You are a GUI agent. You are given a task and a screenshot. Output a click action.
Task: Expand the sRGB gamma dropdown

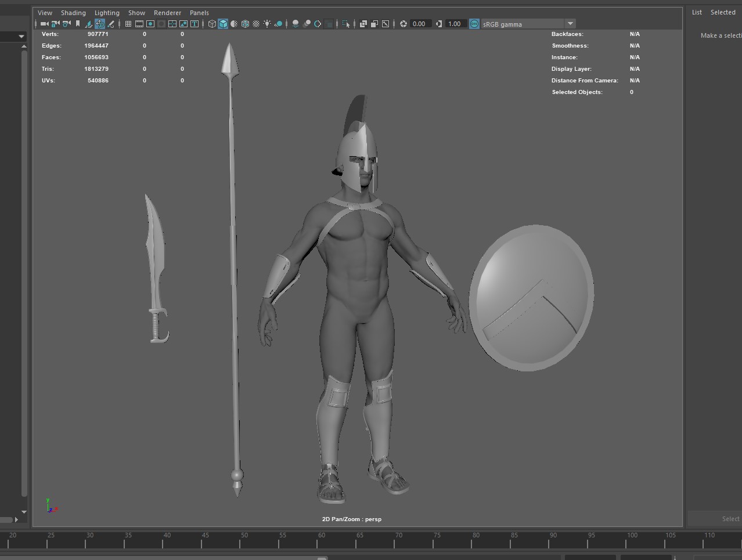[570, 24]
